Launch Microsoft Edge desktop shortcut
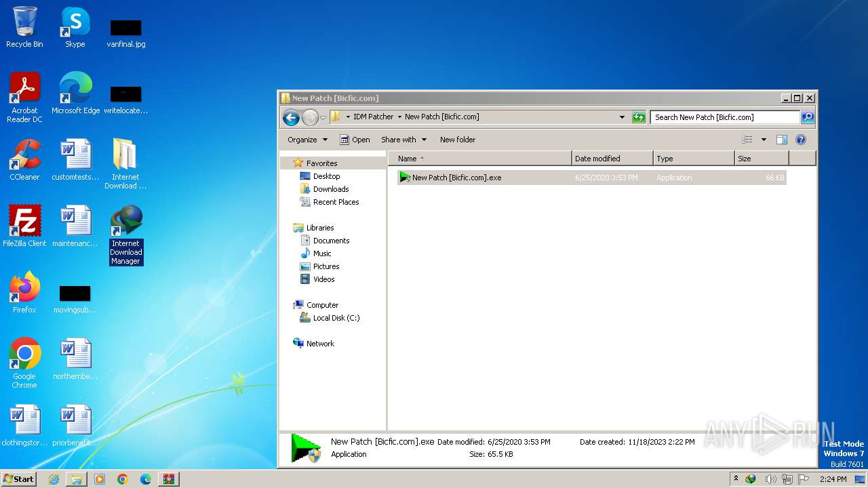Screen dimensions: 868x488 tap(75, 94)
